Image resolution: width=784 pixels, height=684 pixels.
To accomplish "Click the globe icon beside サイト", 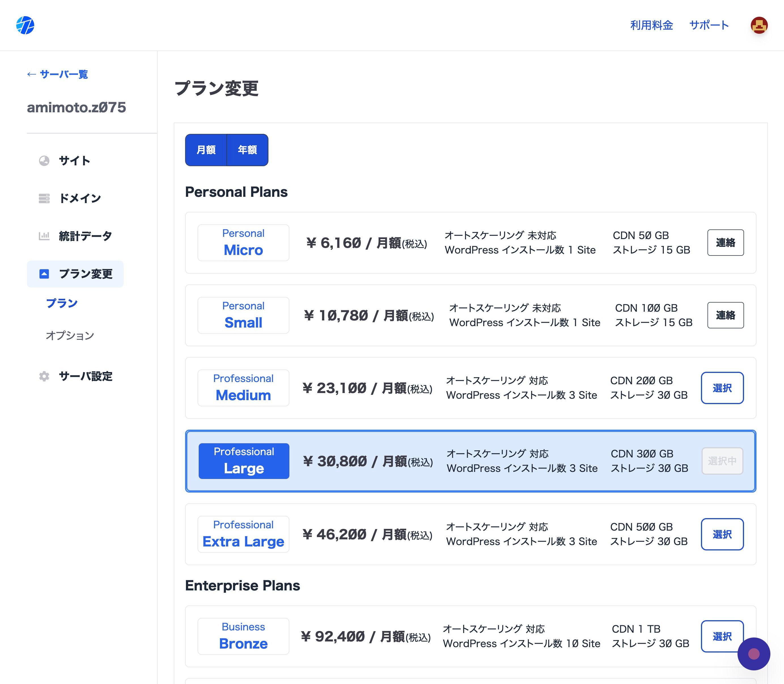I will tap(44, 161).
